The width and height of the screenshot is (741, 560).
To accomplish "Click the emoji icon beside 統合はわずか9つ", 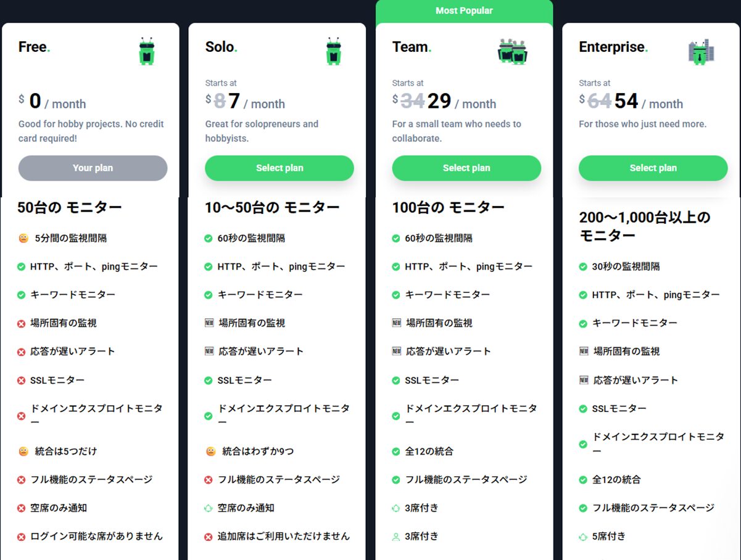I will coord(211,451).
